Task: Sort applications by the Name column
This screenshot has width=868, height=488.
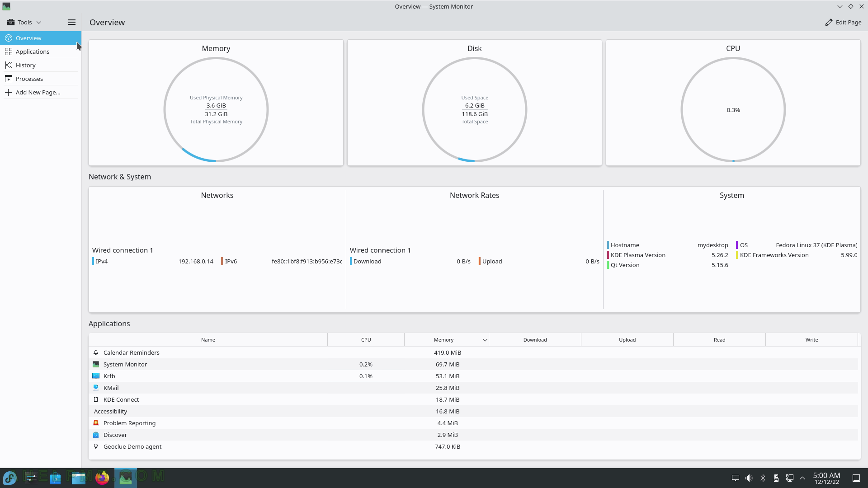Action: pyautogui.click(x=208, y=340)
